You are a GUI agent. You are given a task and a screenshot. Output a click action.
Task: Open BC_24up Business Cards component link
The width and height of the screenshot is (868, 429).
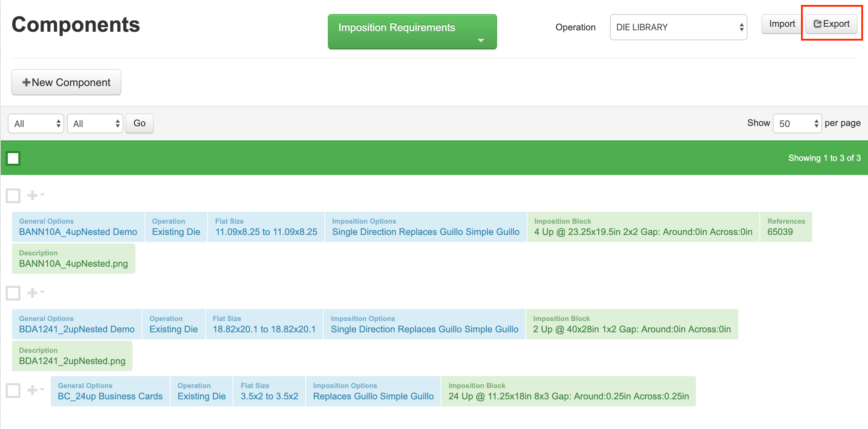coord(110,396)
